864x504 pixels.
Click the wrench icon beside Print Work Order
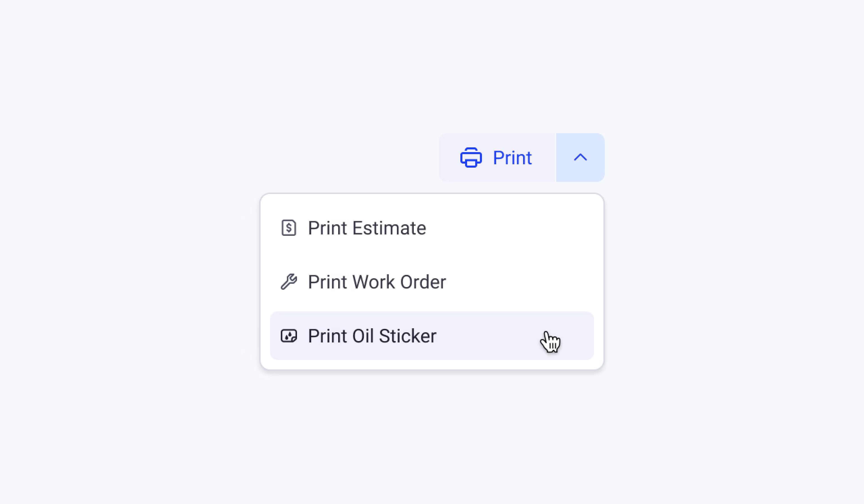coord(289,282)
